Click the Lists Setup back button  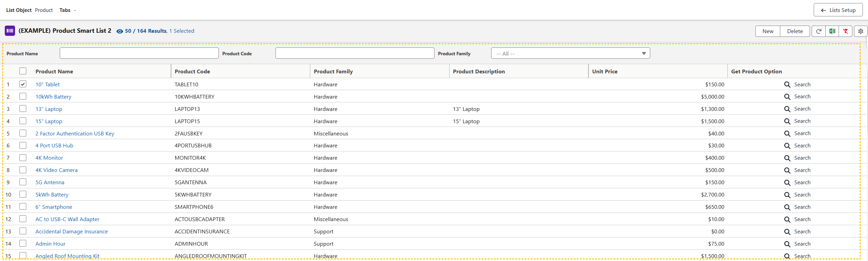click(x=838, y=10)
